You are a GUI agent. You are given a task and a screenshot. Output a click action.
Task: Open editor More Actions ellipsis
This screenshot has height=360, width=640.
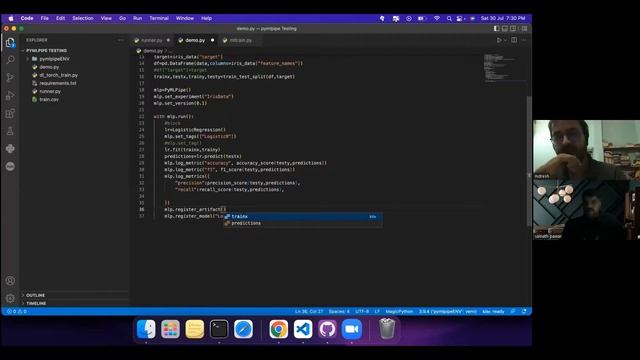(x=524, y=40)
